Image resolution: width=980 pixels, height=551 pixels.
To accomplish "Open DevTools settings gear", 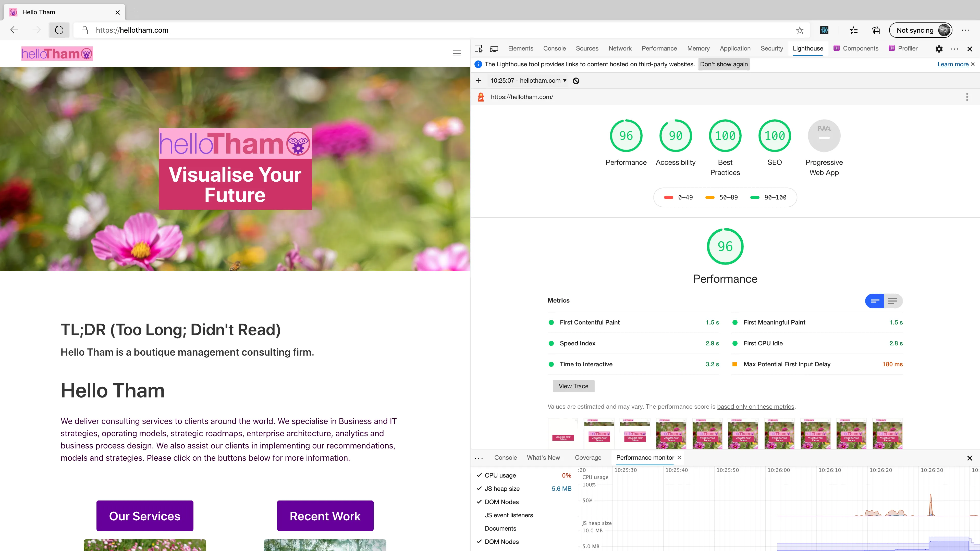I will coord(939,49).
